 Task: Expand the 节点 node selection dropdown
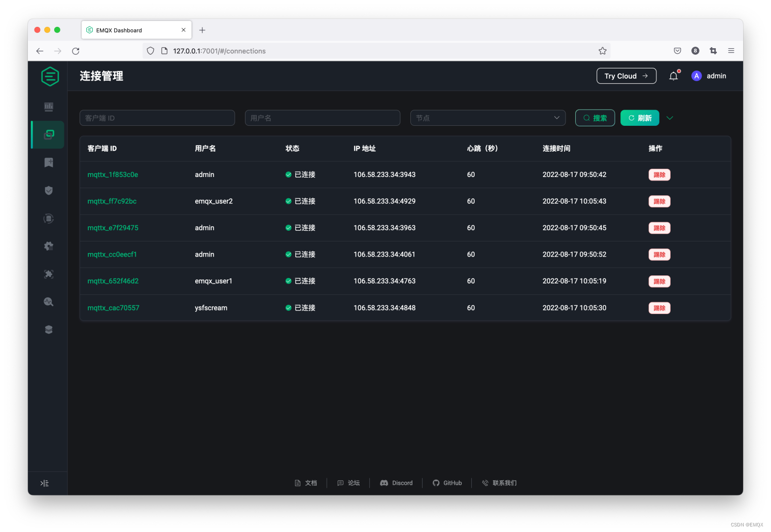pos(487,118)
